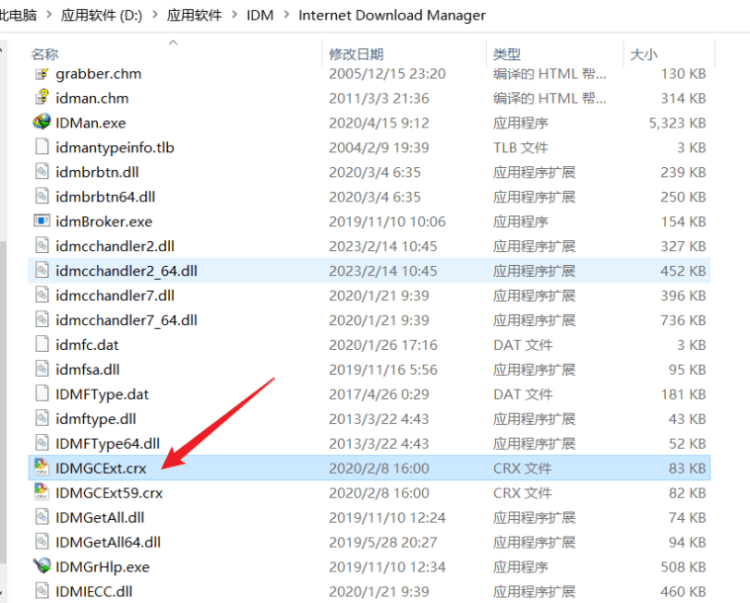Select the IDMGrHlp.exe program icon

click(x=42, y=567)
